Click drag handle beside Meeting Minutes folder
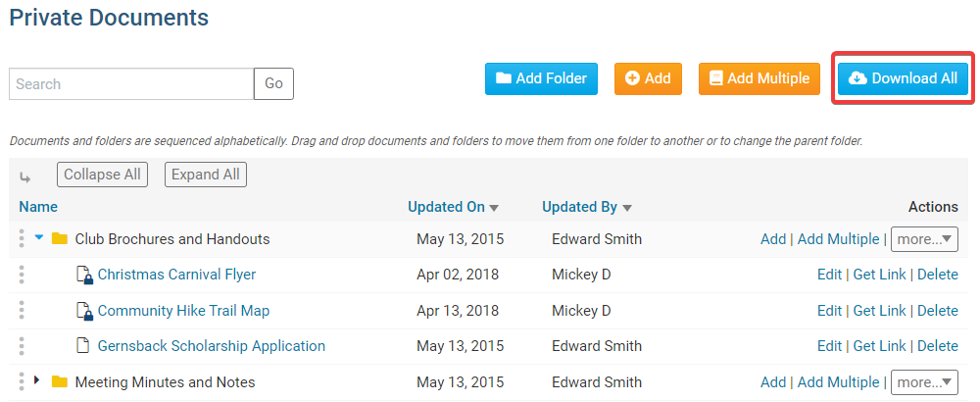This screenshot has width=980, height=402. click(22, 382)
